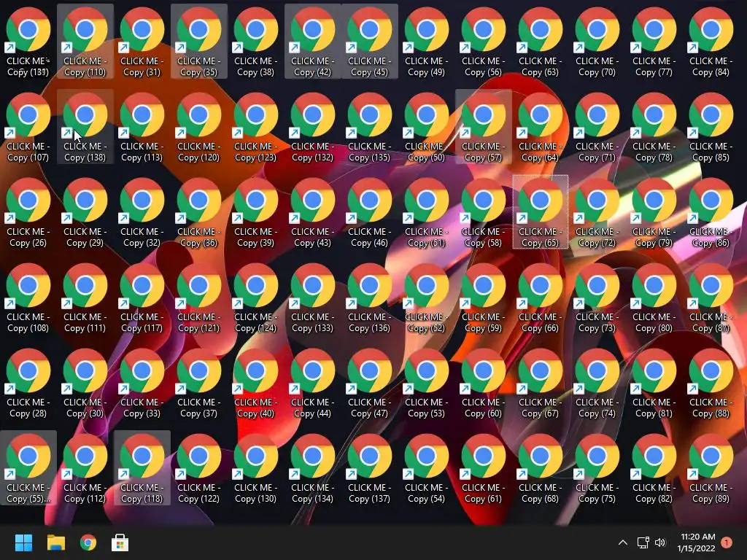Select the CLICK ME - Copy (55) shortcut
Viewport: 747px width, 560px height.
click(x=28, y=467)
